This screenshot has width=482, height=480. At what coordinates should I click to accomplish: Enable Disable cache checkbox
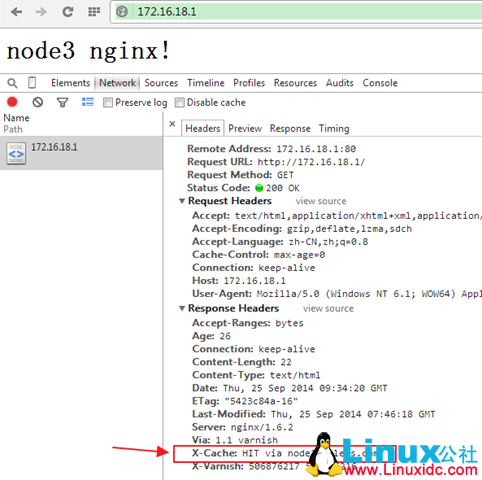(179, 102)
